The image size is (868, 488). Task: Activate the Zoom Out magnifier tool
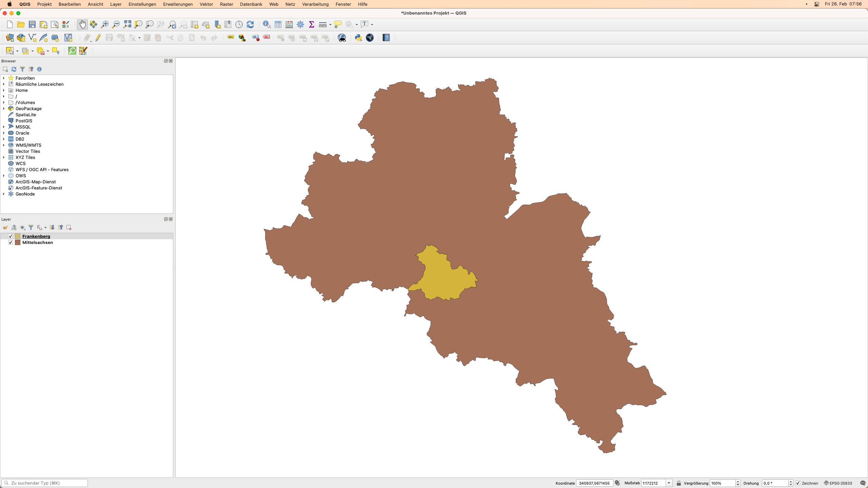pos(116,24)
